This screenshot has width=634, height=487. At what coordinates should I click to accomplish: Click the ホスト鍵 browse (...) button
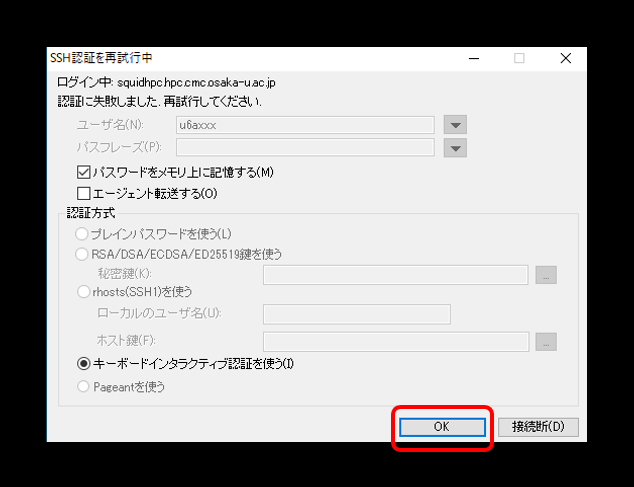click(x=545, y=341)
